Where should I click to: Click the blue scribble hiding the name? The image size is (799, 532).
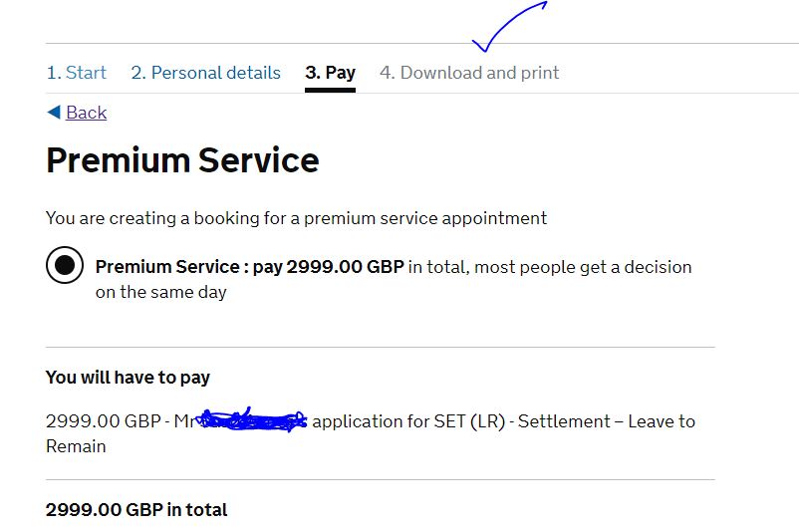[253, 421]
